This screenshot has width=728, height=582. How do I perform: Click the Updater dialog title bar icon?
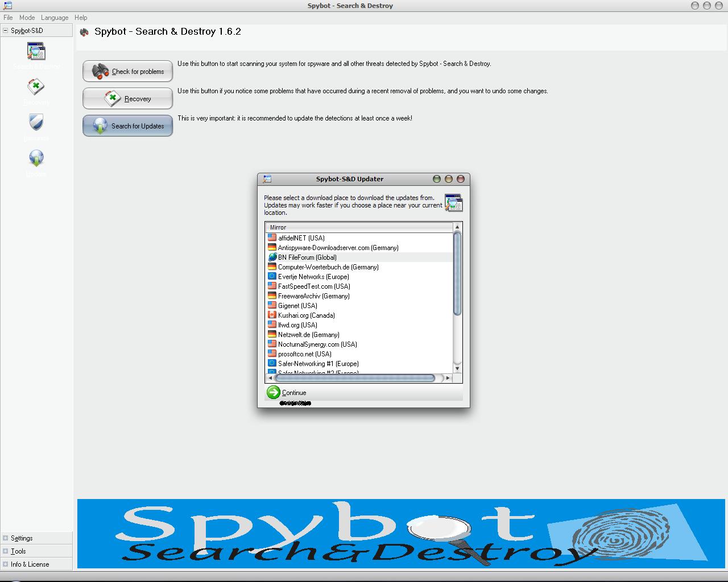point(267,179)
